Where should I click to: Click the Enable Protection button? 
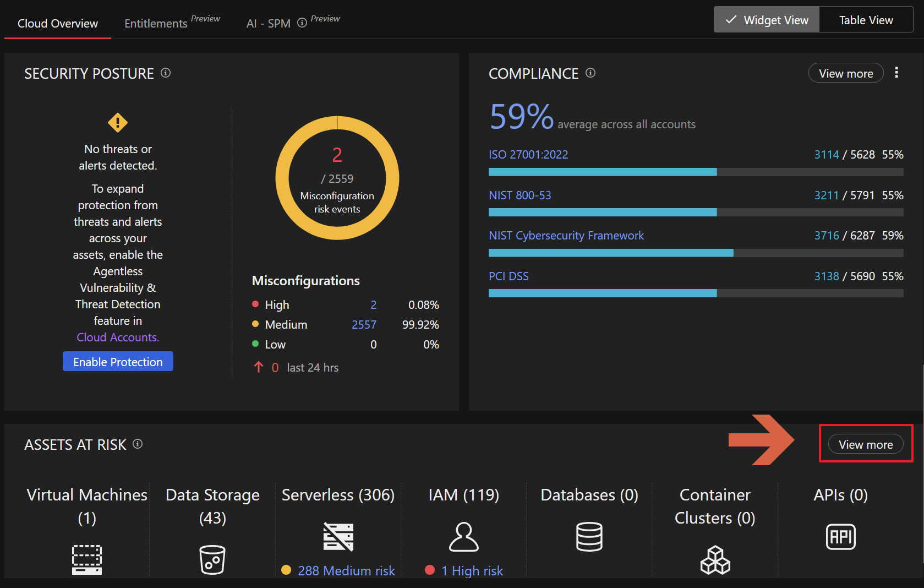(118, 362)
